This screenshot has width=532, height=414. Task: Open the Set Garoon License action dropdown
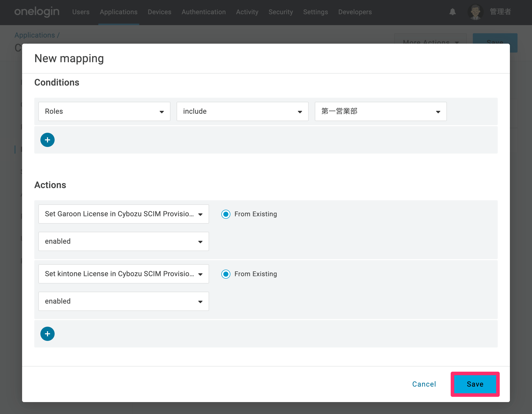[x=124, y=214]
